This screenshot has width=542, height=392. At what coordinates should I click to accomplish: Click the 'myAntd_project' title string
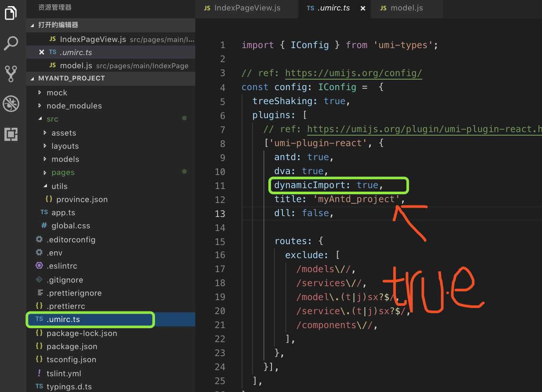point(356,199)
